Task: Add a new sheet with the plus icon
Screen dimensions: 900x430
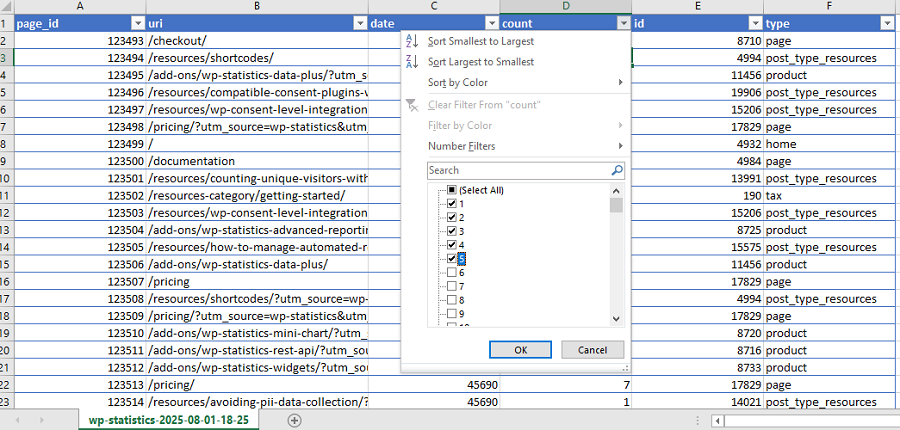Action: (294, 420)
